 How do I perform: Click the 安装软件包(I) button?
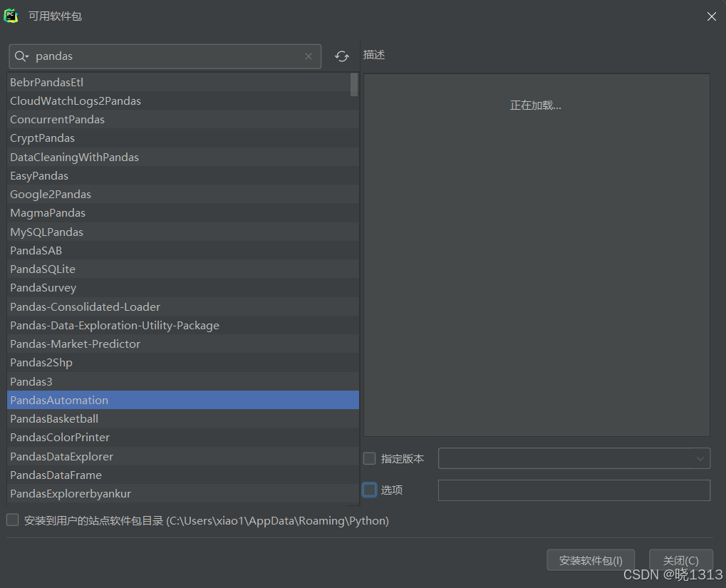(x=591, y=560)
